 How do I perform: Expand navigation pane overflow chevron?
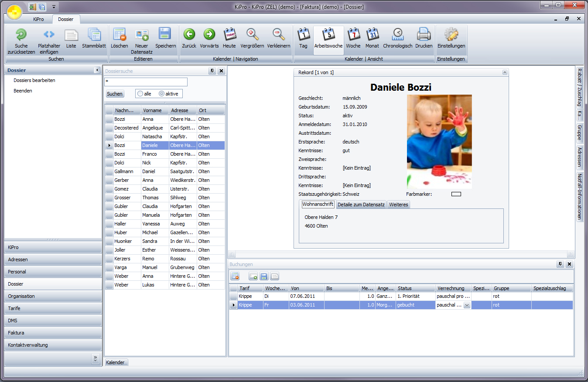(x=95, y=359)
